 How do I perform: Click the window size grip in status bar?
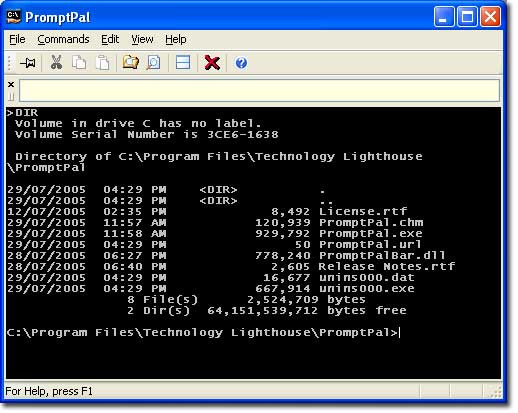494,391
